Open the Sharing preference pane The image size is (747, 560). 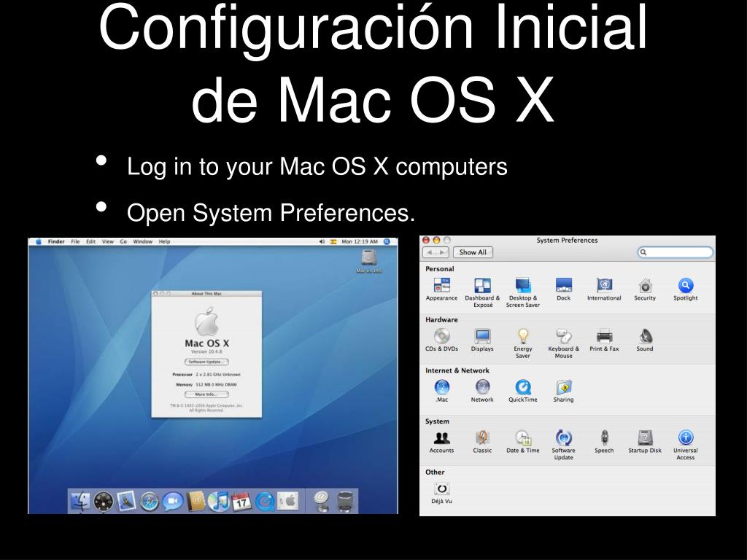click(564, 391)
